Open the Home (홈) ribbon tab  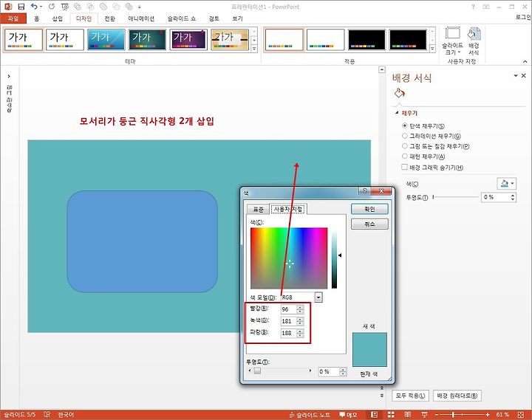(x=37, y=18)
